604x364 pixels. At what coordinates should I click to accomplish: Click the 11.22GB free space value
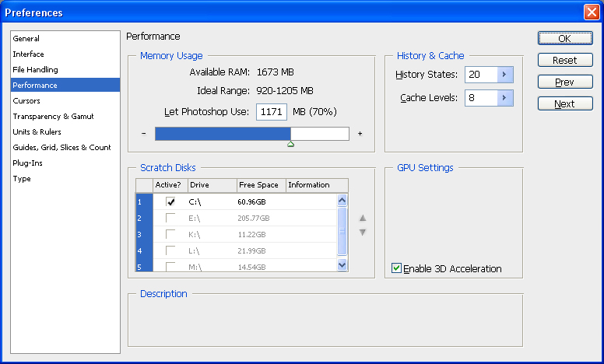tap(251, 234)
